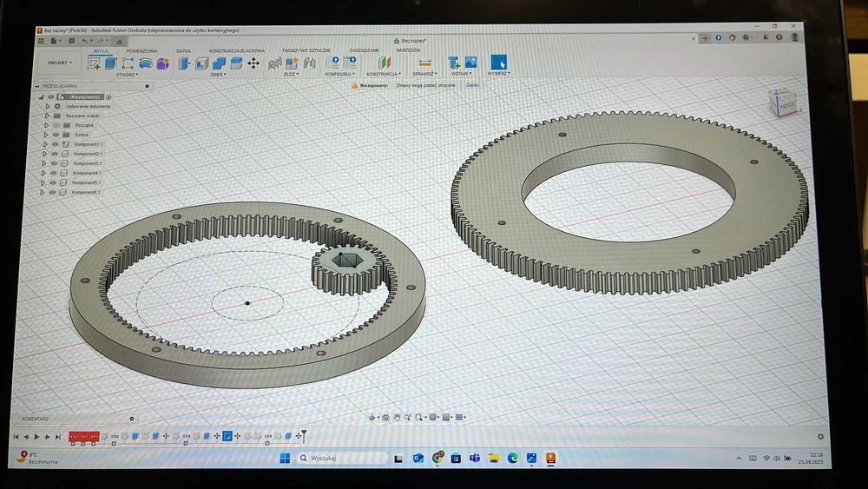The width and height of the screenshot is (868, 489).
Task: Toggle visibility eye of Początek folder
Action: click(x=56, y=125)
